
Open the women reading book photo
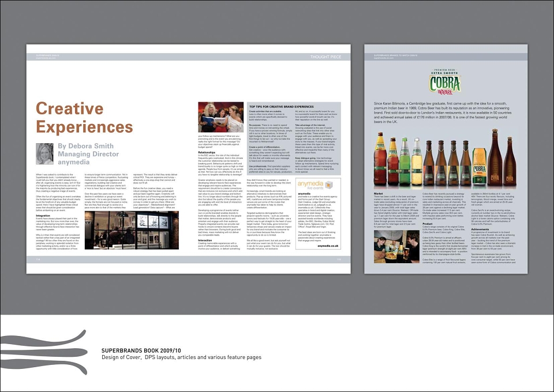tap(221, 117)
